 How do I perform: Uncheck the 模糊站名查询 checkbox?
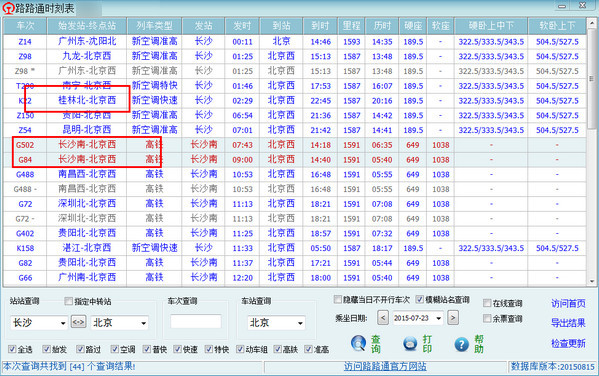(x=419, y=299)
